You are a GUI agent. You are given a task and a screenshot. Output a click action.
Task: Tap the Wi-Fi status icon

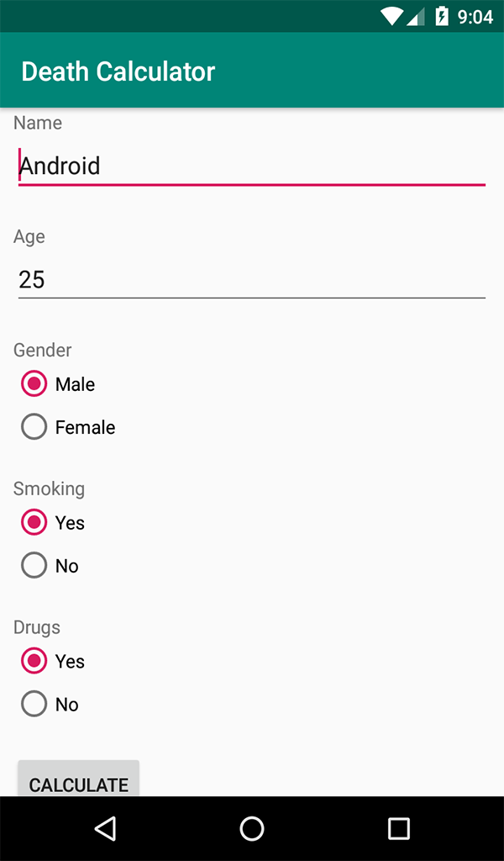coord(391,16)
